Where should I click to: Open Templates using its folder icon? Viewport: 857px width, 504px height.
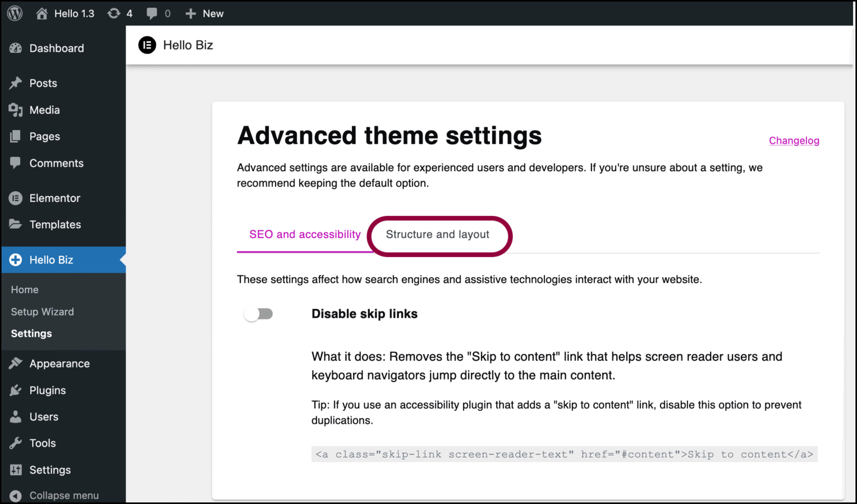pyautogui.click(x=16, y=224)
